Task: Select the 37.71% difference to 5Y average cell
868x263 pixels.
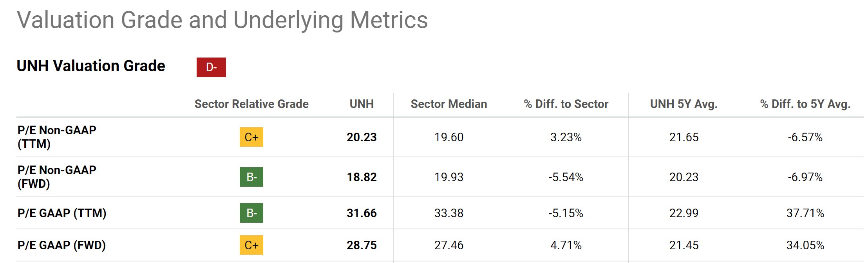Action: (805, 213)
